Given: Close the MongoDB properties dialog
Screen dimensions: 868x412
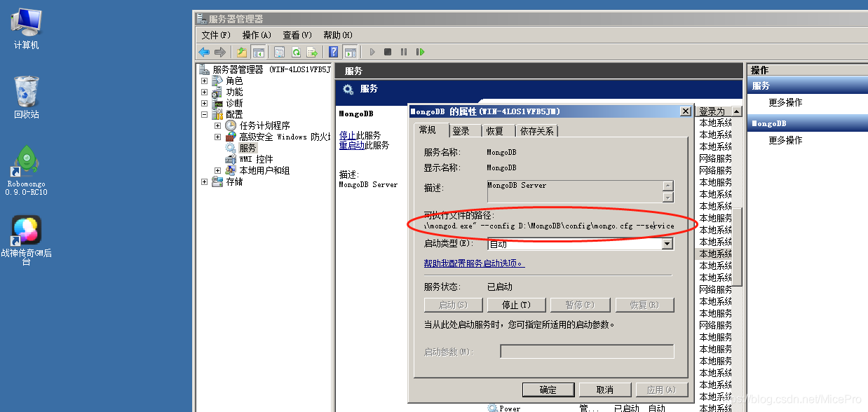Looking at the screenshot, I should (685, 111).
